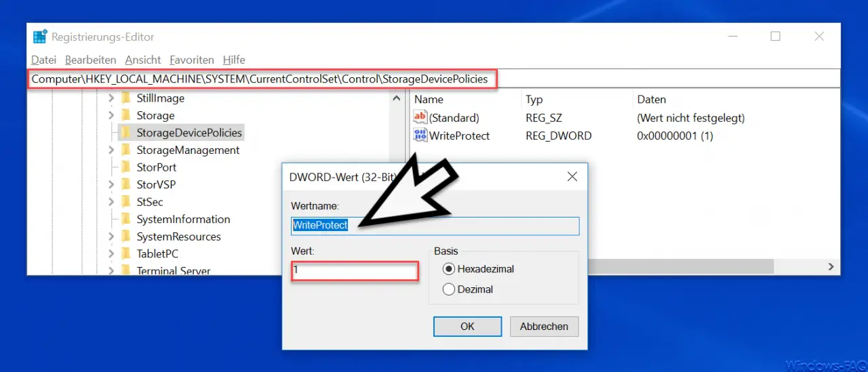Select the TabletPC folder icon
Screen dimensions: 868x372
[x=125, y=254]
